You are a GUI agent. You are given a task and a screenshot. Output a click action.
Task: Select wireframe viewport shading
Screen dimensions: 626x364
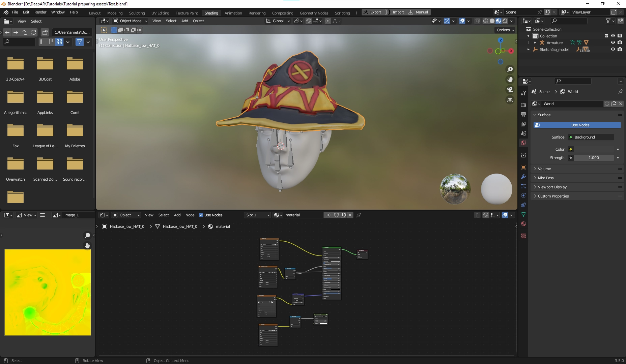[x=486, y=21]
